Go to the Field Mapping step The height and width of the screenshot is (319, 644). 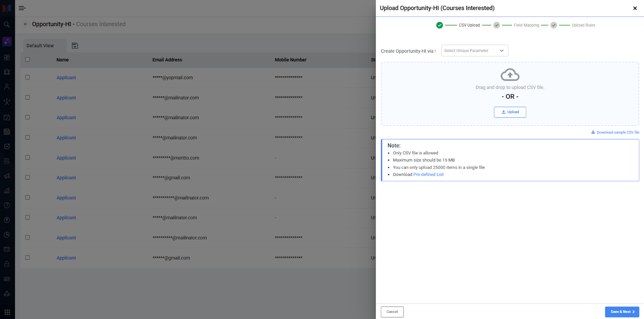(526, 25)
